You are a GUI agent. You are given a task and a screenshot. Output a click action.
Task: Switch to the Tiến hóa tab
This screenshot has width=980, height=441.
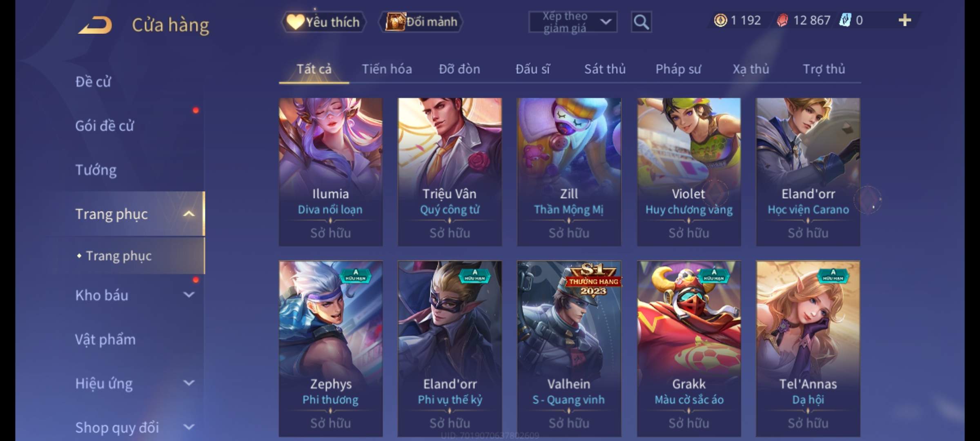click(x=387, y=69)
